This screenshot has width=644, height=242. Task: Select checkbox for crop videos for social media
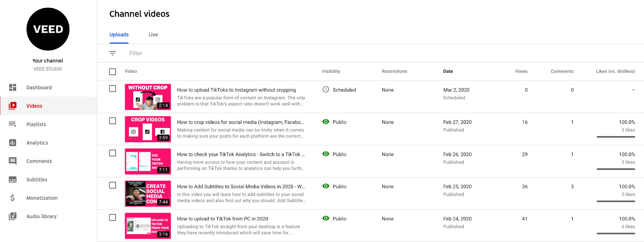click(x=113, y=121)
